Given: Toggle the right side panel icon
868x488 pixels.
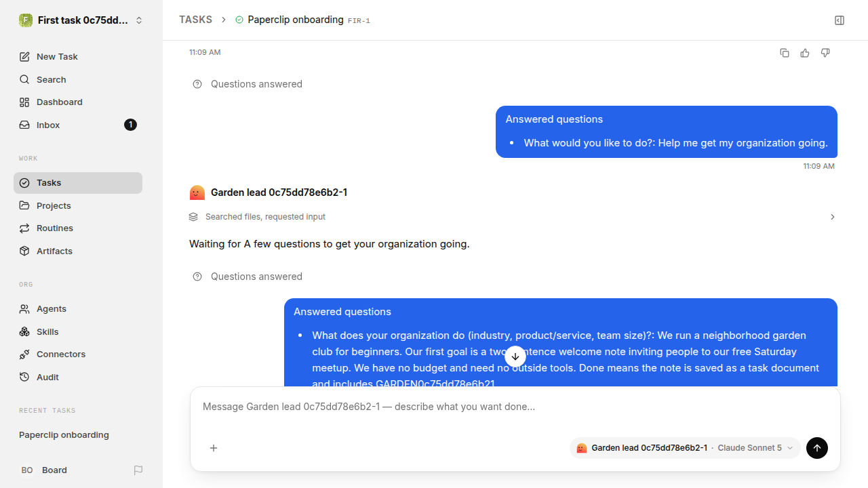Looking at the screenshot, I should coord(840,20).
